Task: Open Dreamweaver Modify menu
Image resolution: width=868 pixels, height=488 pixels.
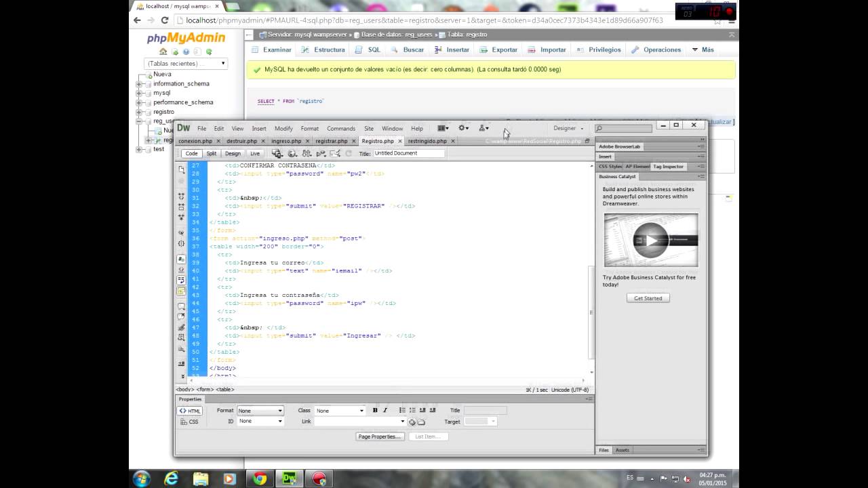Action: click(x=283, y=129)
